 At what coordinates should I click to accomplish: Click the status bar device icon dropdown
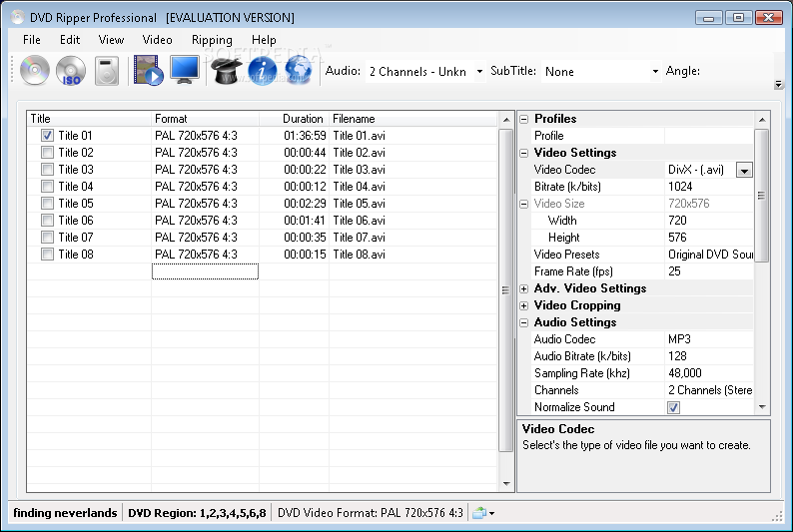pos(483,513)
